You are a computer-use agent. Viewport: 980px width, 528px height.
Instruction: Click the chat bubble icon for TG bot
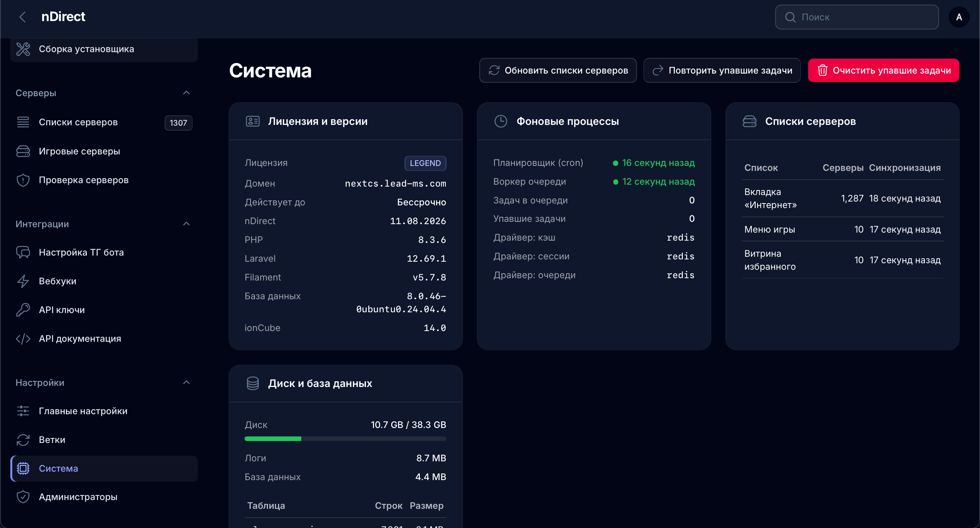pos(23,253)
